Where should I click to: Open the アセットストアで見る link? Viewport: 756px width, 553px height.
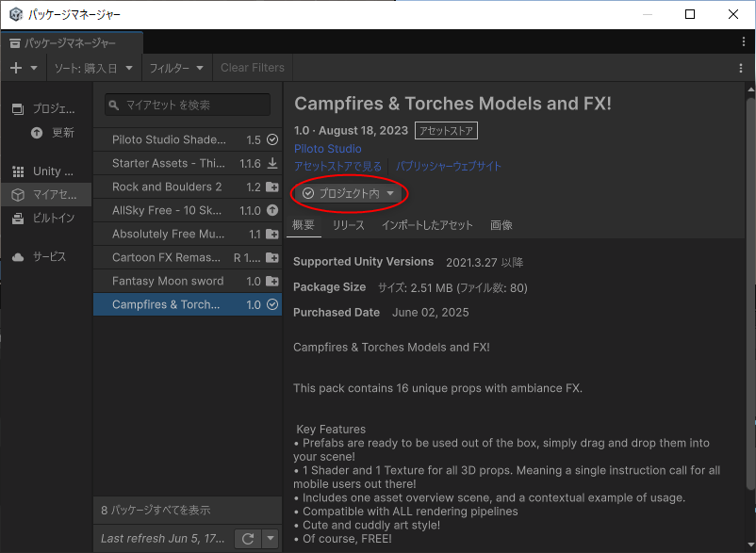click(x=338, y=167)
